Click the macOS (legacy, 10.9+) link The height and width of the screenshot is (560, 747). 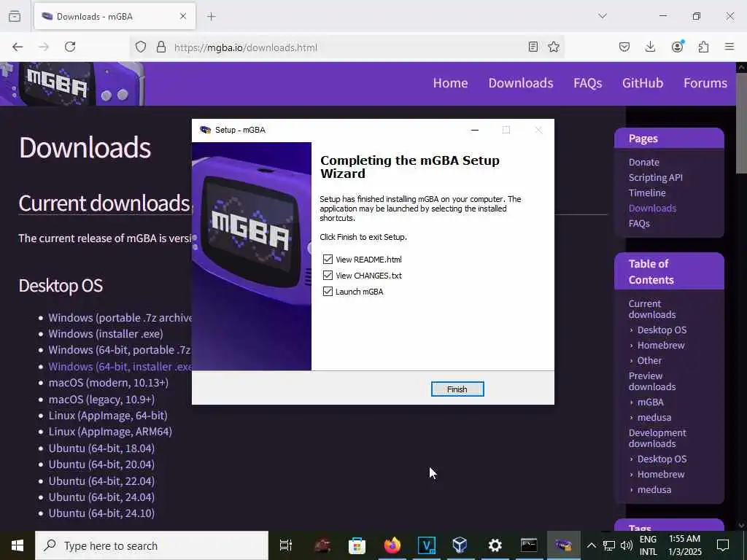(101, 399)
